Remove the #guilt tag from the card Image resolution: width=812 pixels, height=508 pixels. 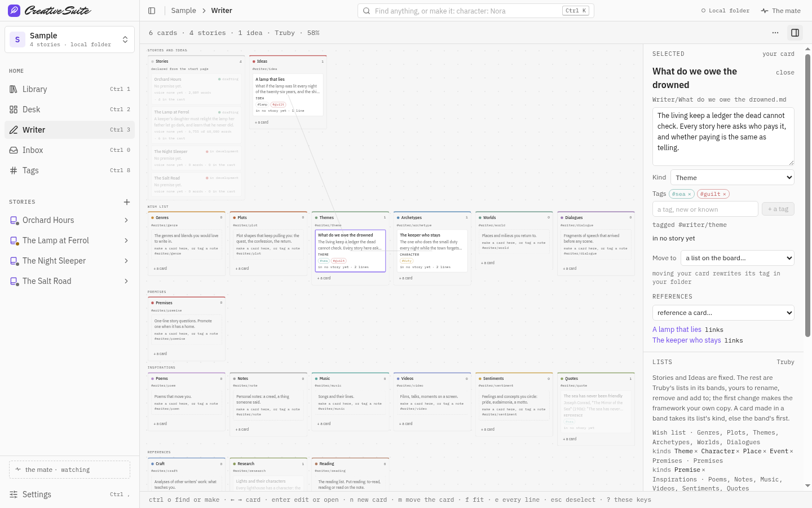coord(725,194)
